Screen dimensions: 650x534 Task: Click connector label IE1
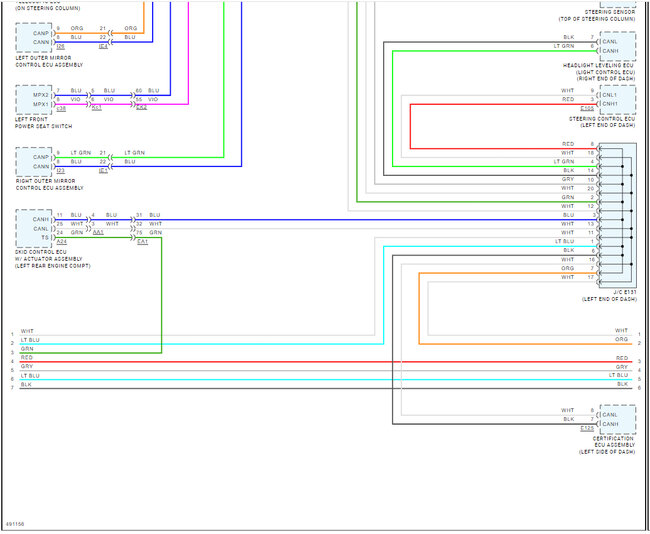pos(103,171)
